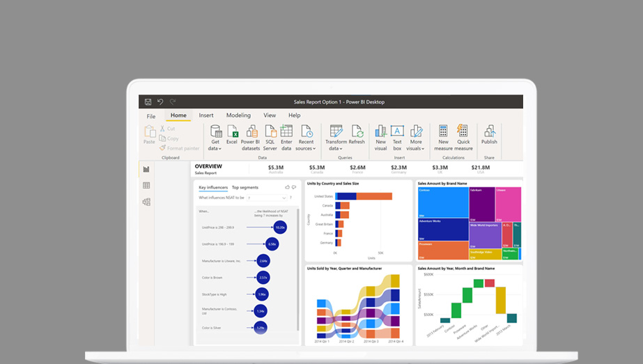This screenshot has height=364, width=643.
Task: Insert a New visual
Action: pos(380,138)
